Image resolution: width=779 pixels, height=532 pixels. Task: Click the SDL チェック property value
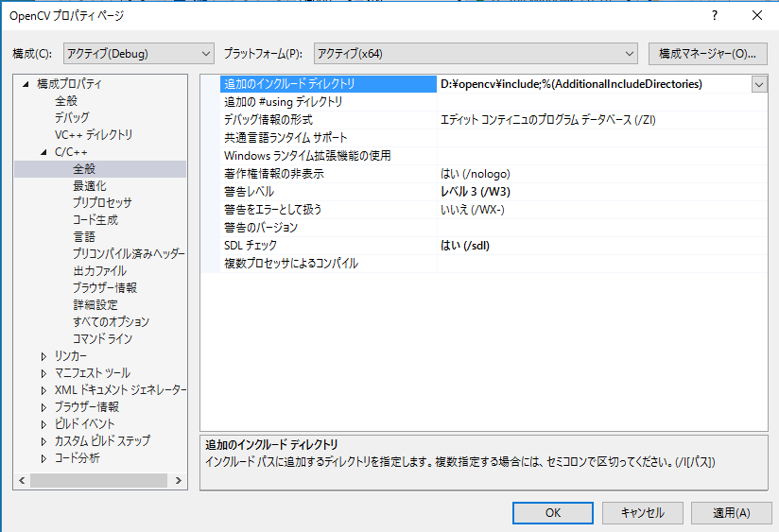coord(465,246)
